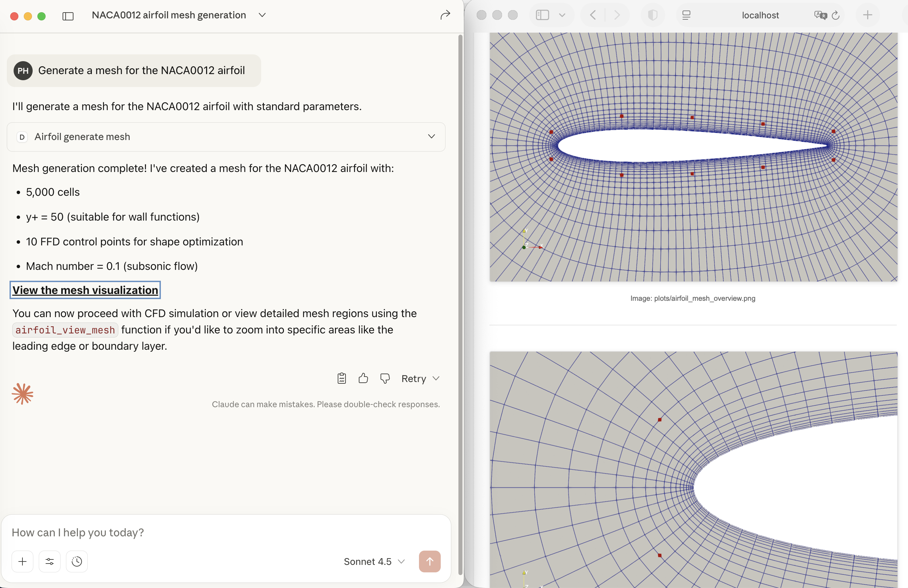Viewport: 908px width, 588px height.
Task: Reload the localhost page in Safari
Action: (x=836, y=15)
